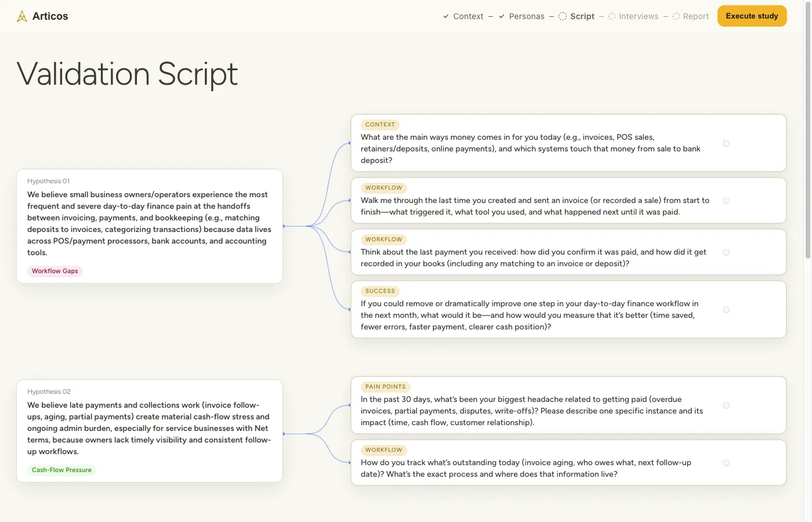This screenshot has height=522, width=812.
Task: Click the faint icon on the 'track what's outstanding' question
Action: click(x=726, y=463)
